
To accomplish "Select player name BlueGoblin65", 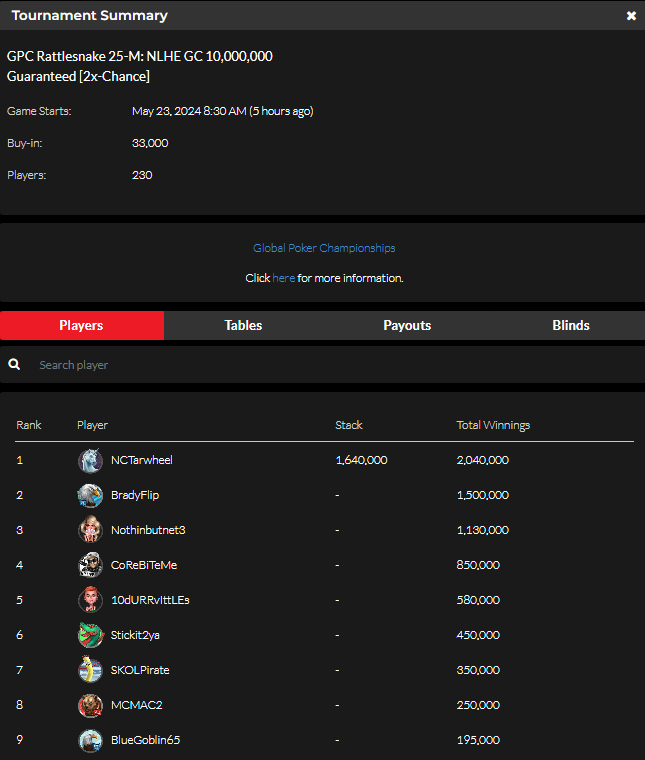I will pos(145,740).
